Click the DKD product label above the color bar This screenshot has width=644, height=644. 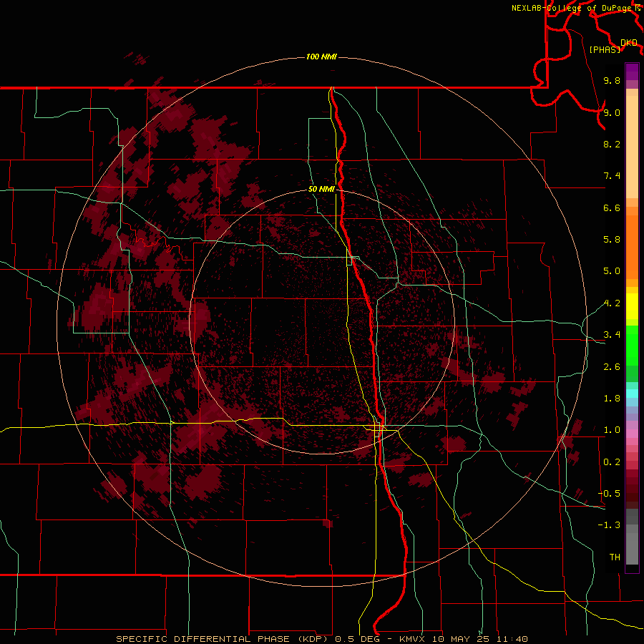[x=629, y=43]
